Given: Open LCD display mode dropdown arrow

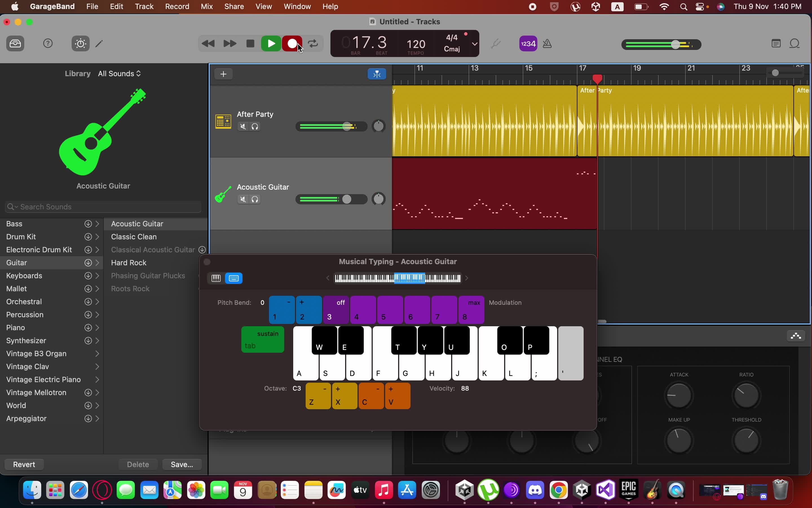Looking at the screenshot, I should [475, 44].
